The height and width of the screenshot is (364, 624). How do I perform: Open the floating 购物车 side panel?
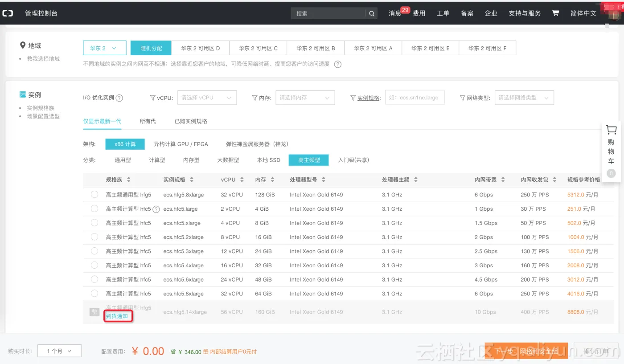pos(611,151)
